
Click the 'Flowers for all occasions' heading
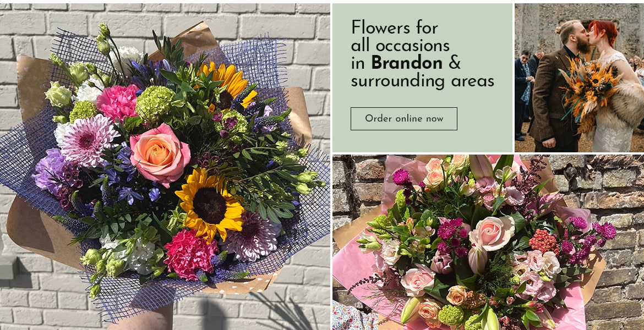(401, 36)
